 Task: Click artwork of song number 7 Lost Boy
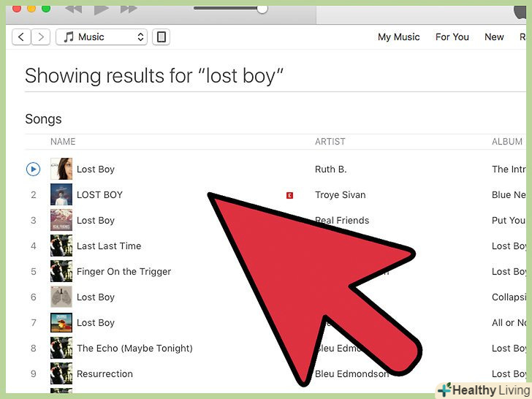pyautogui.click(x=61, y=322)
